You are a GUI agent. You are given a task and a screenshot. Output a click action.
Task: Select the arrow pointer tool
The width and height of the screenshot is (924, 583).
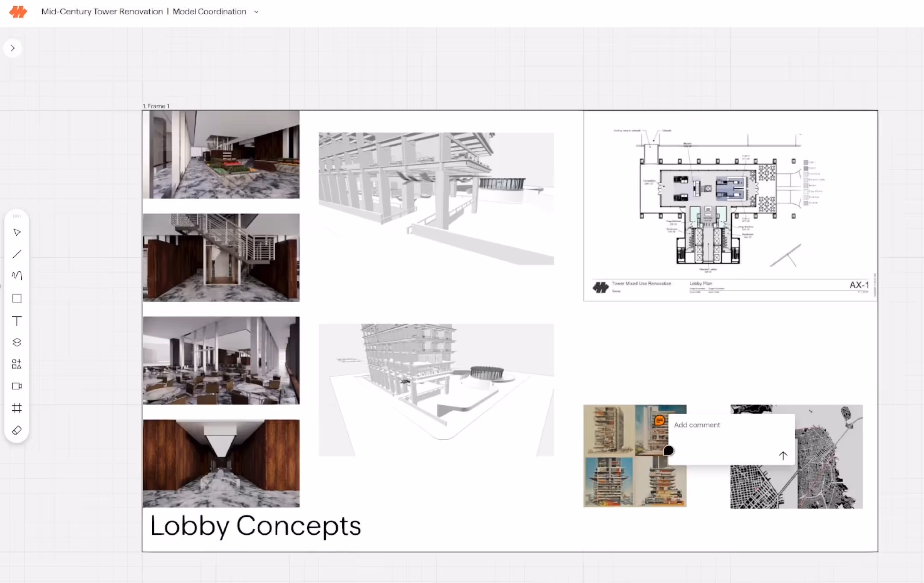coord(17,233)
